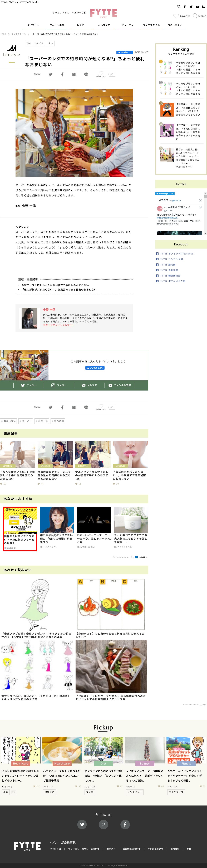Image resolution: width=207 pixels, height=868 pixels.
Task: Open the Instagram icon in the top header
Action: [178, 7]
